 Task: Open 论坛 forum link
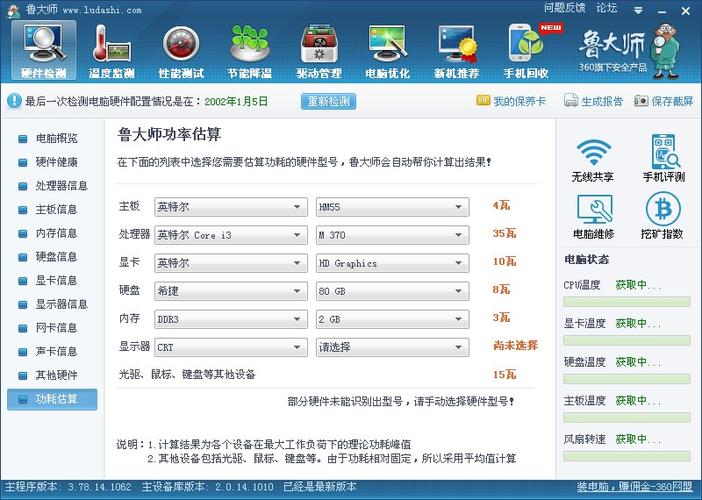(607, 8)
